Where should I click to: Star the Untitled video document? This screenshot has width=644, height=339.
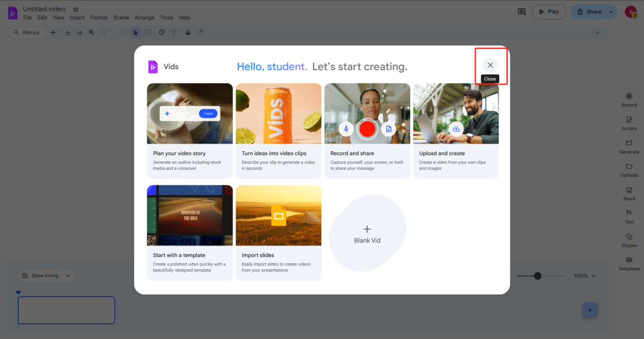(76, 9)
